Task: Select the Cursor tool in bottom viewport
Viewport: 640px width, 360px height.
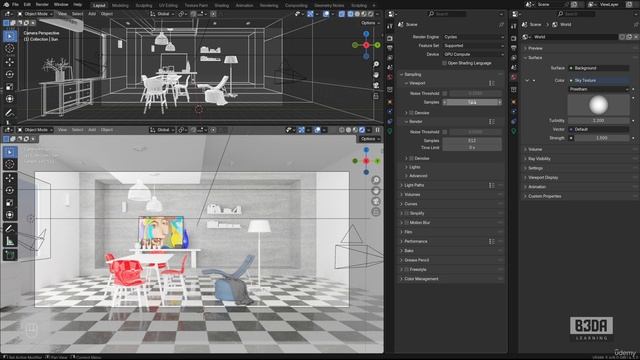Action: [10, 164]
